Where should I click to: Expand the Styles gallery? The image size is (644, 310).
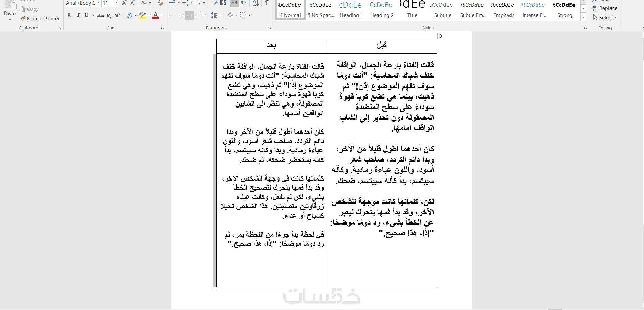click(x=583, y=17)
